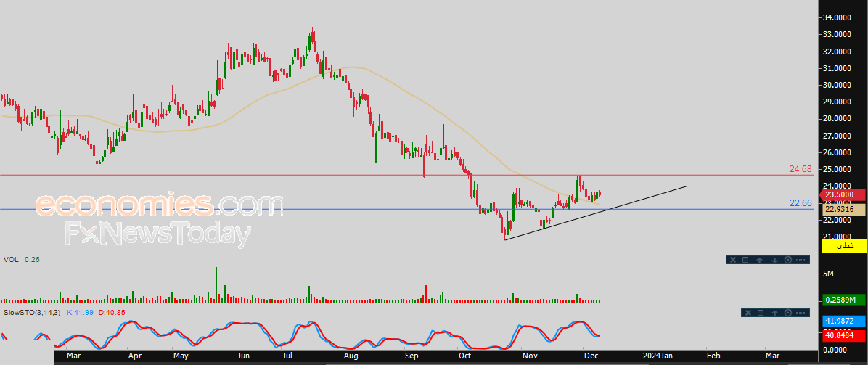The image size is (868, 365).
Task: Select the 22.9316 moving average price tag
Action: 844,210
